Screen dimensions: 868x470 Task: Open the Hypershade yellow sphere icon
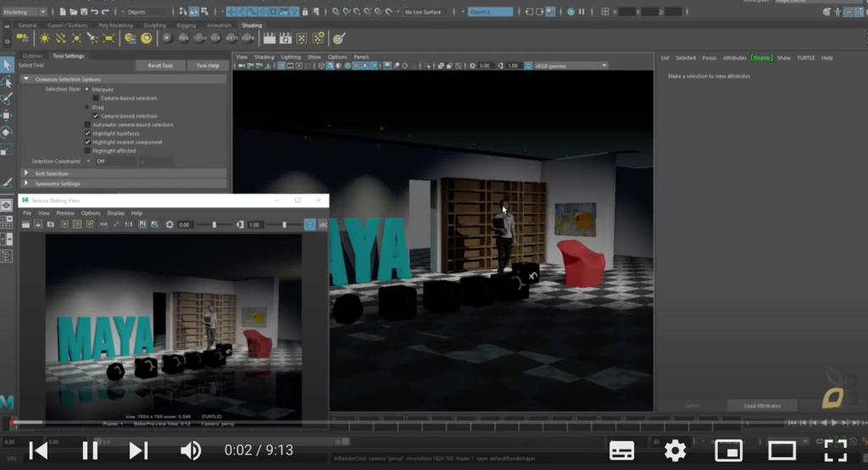pyautogui.click(x=146, y=38)
